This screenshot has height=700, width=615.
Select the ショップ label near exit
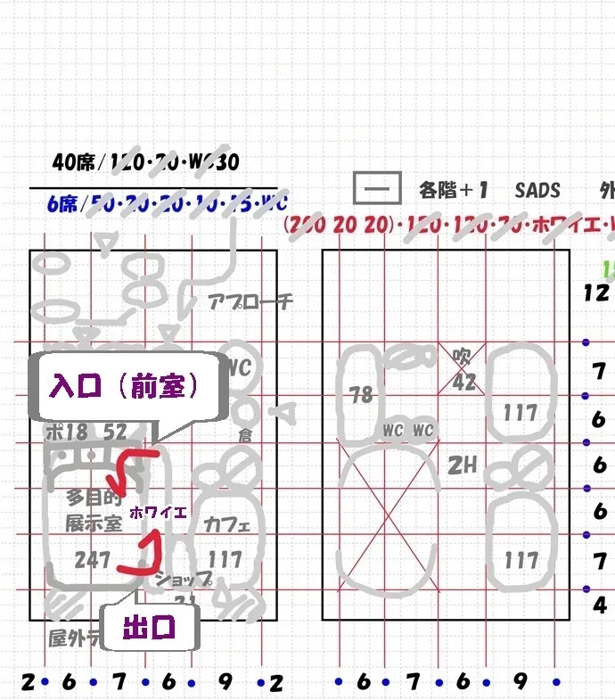(x=183, y=580)
